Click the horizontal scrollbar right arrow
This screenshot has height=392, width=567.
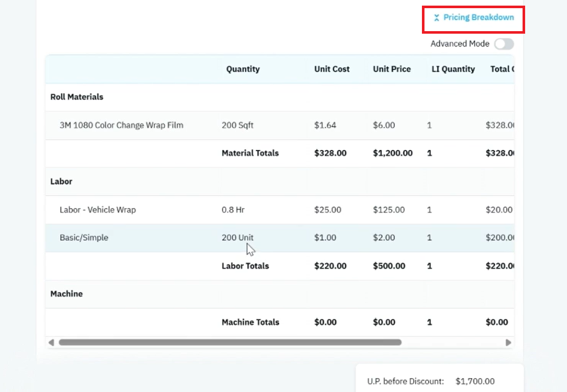508,342
